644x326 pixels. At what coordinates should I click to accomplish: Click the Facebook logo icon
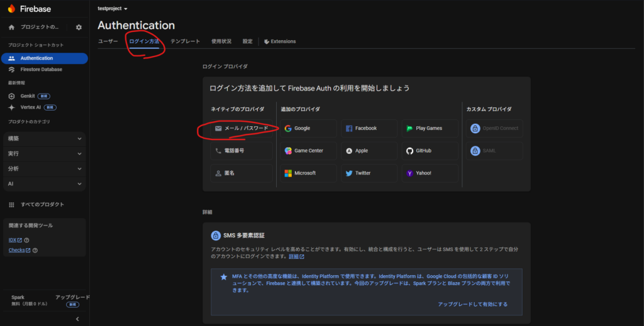pyautogui.click(x=349, y=128)
